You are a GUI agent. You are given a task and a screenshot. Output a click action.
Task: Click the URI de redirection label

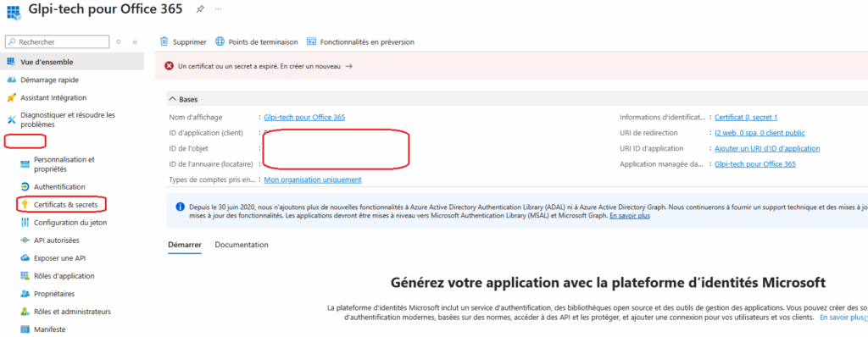coord(648,133)
